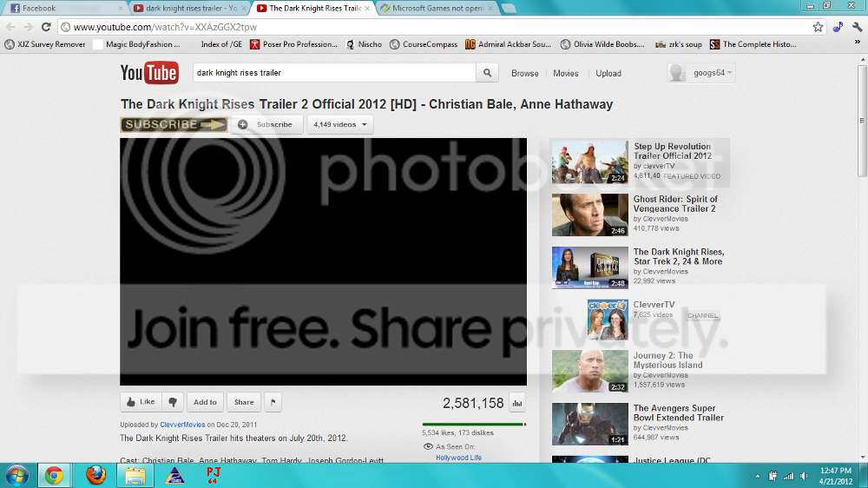Expand the bookmarks overflow chevron
This screenshot has width=868, height=488.
(x=857, y=43)
